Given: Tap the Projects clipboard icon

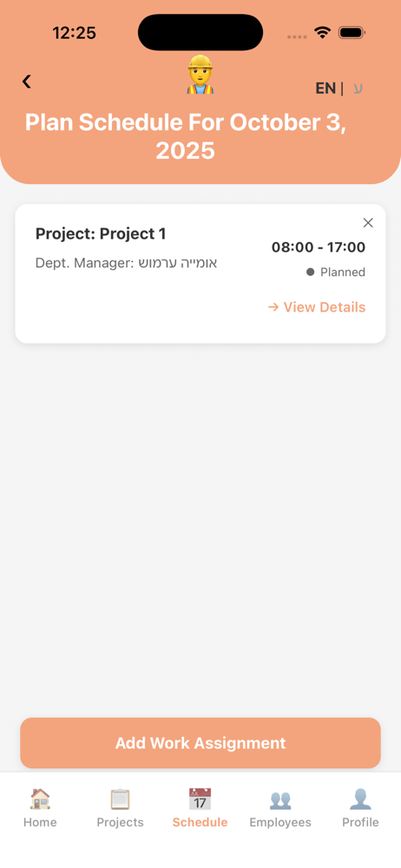Looking at the screenshot, I should 120,799.
